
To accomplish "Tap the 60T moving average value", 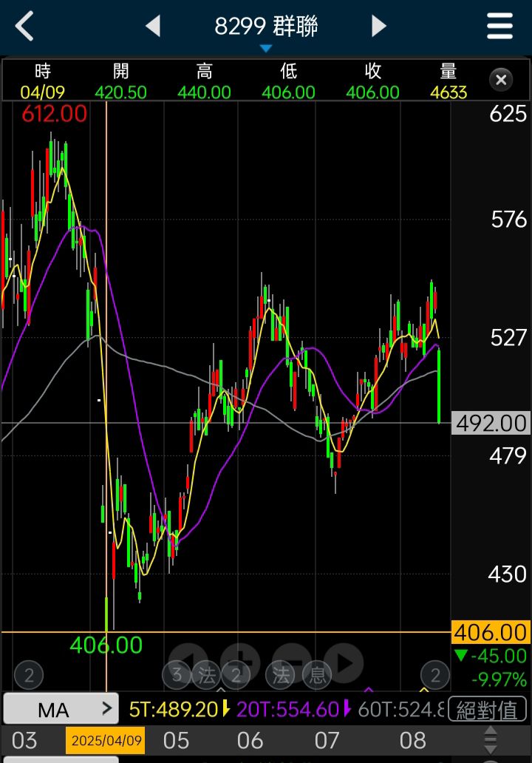I will 401,710.
